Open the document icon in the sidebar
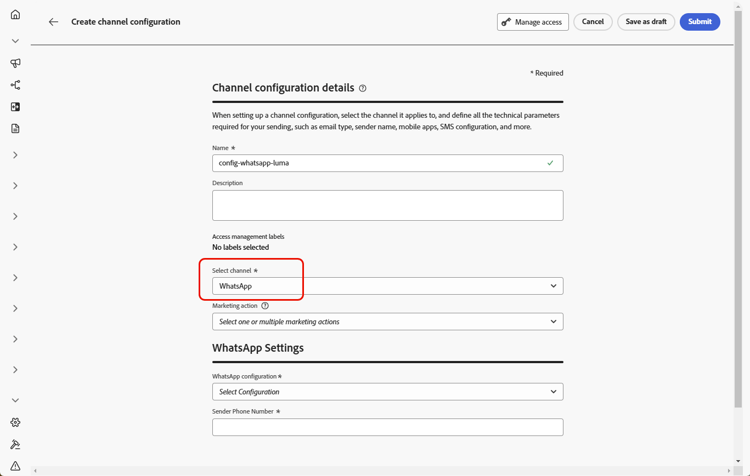This screenshot has height=476, width=750. [x=15, y=129]
